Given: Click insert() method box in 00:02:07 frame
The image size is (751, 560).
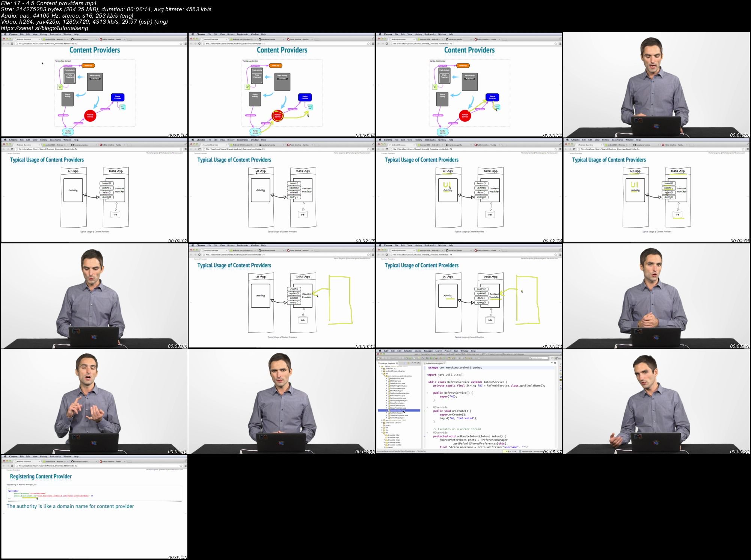Looking at the screenshot, I should 107,183.
